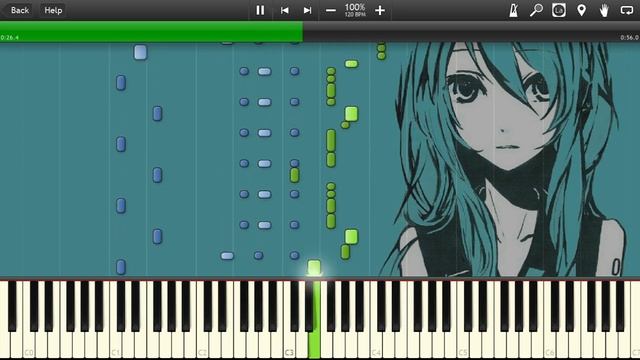Viewport: 640px width, 360px height.
Task: Open the bookmark pin marker tool
Action: 581,10
